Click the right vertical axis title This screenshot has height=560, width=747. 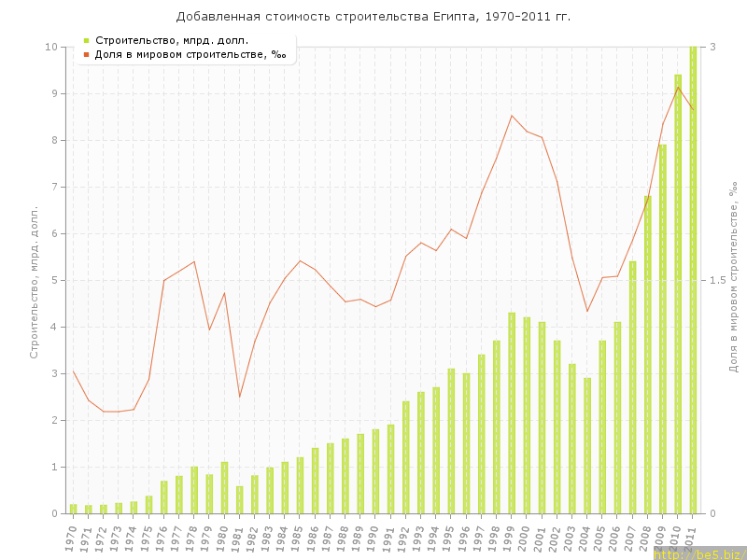[734, 280]
